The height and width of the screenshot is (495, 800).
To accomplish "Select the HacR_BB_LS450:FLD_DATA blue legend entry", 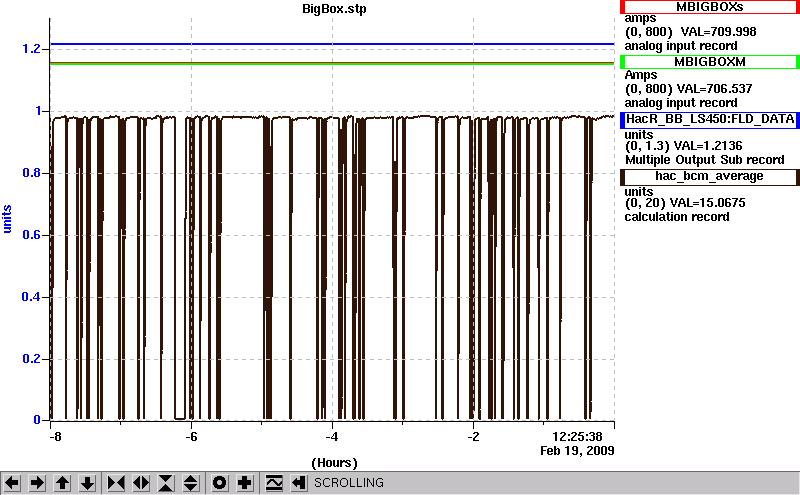I will [710, 119].
